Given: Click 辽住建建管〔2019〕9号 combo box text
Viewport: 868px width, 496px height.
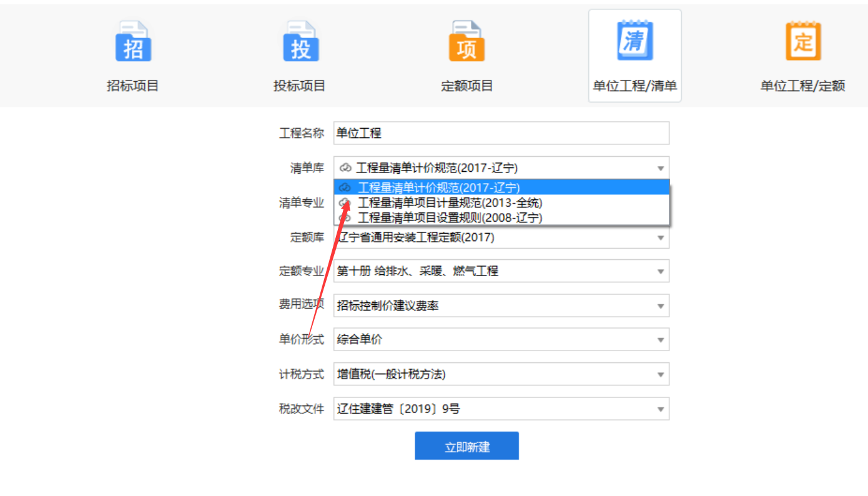Looking at the screenshot, I should coord(399,409).
